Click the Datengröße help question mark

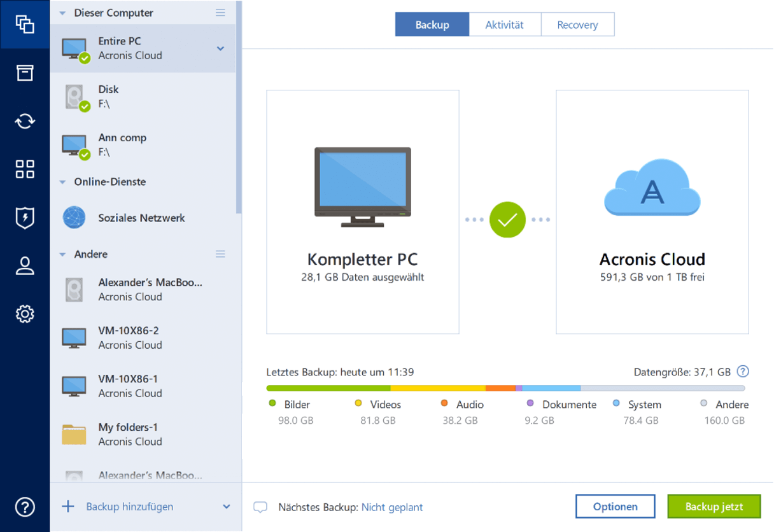742,371
